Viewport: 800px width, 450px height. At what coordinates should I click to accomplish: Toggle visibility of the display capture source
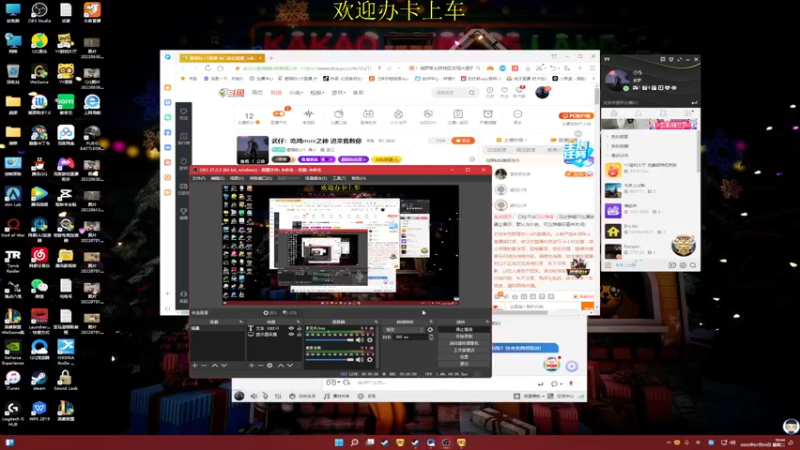coord(291,334)
